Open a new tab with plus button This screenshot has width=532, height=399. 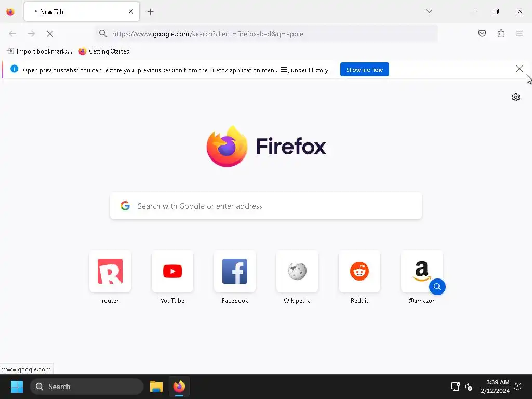151,12
